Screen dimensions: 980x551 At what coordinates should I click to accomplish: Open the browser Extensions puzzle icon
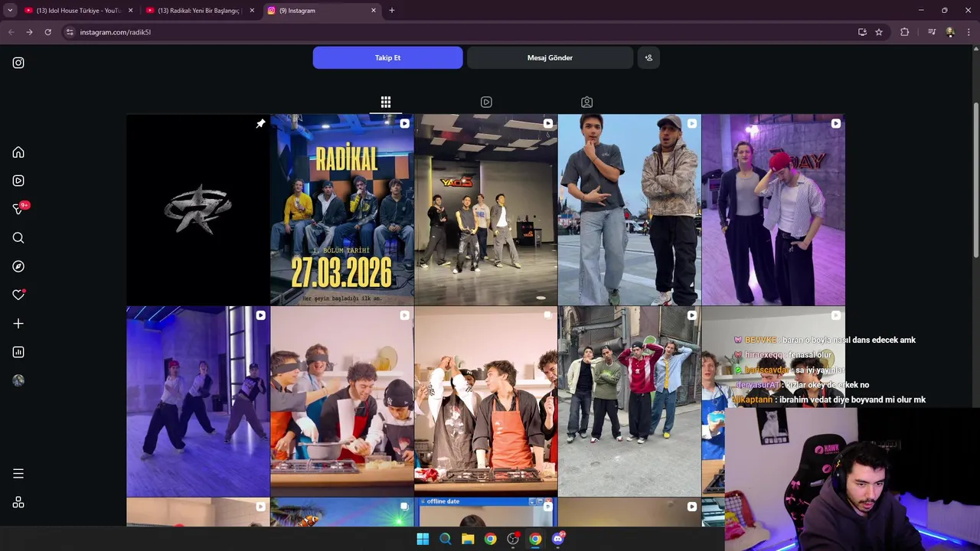coord(905,32)
